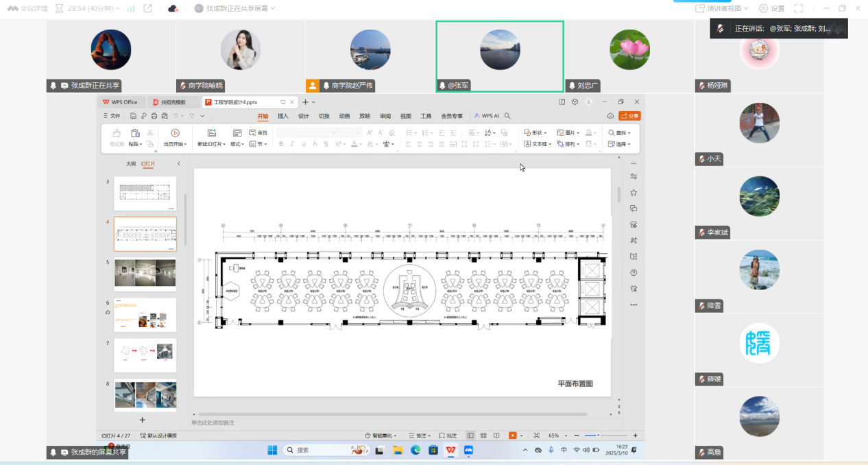The height and width of the screenshot is (465, 868).
Task: Switch to reading view in status bar
Action: [496, 436]
